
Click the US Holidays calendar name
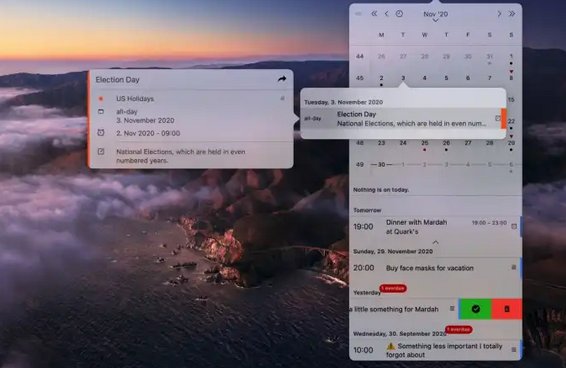pos(135,99)
